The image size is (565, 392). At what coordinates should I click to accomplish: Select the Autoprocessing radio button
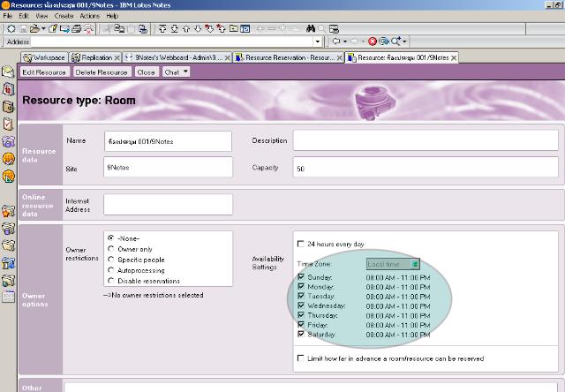click(x=111, y=270)
